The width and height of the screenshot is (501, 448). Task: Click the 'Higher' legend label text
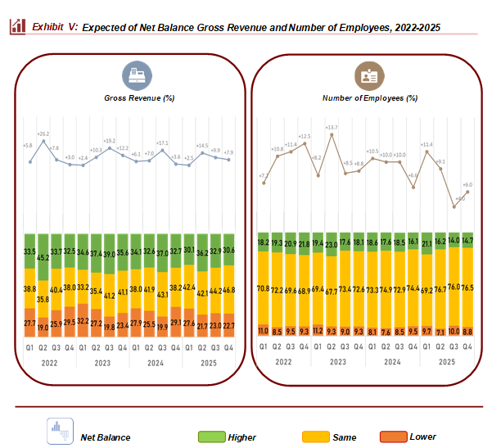click(x=242, y=437)
